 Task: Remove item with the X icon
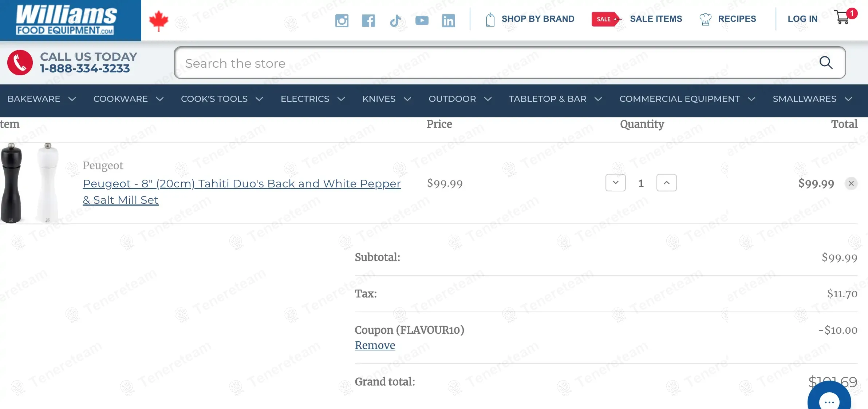point(851,183)
